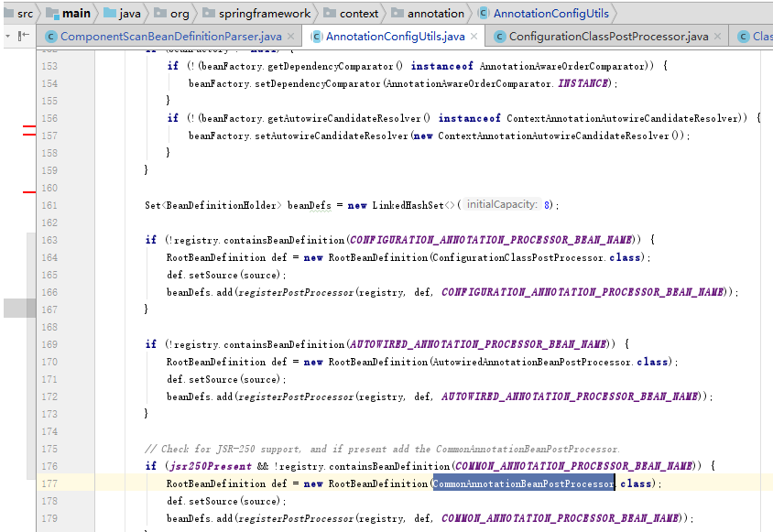Click the class icon on ConfigurationClassPostProcessor.java tab

pos(500,37)
